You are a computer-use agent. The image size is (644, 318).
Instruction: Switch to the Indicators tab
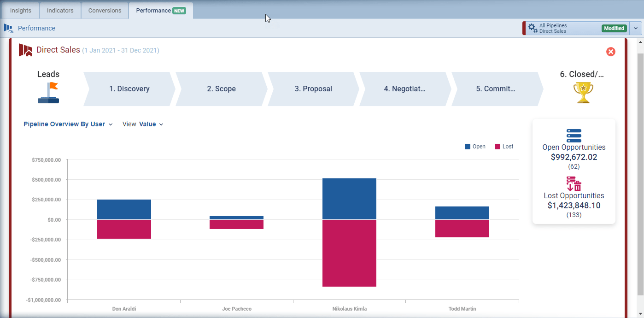point(60,10)
